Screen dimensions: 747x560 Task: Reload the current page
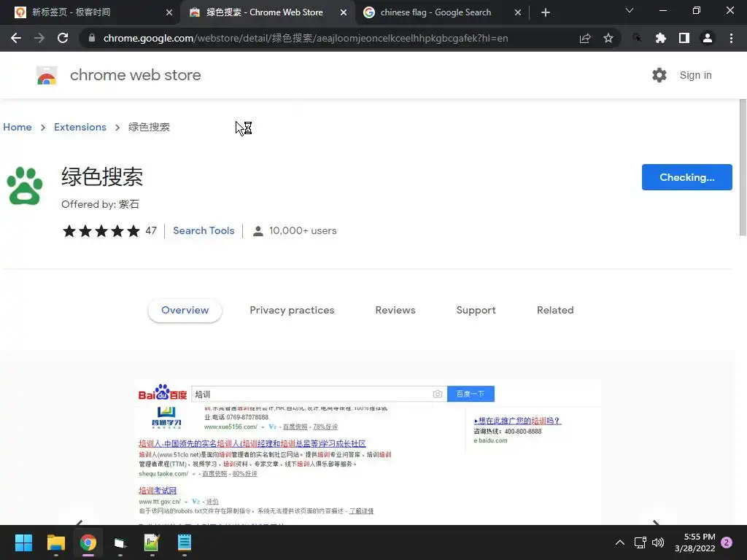[63, 38]
